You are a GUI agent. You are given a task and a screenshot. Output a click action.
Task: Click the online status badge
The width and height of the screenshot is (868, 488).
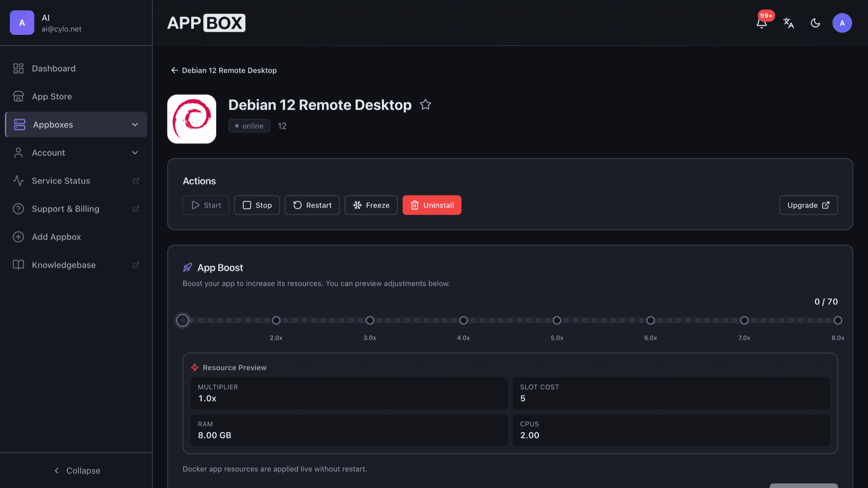[249, 126]
